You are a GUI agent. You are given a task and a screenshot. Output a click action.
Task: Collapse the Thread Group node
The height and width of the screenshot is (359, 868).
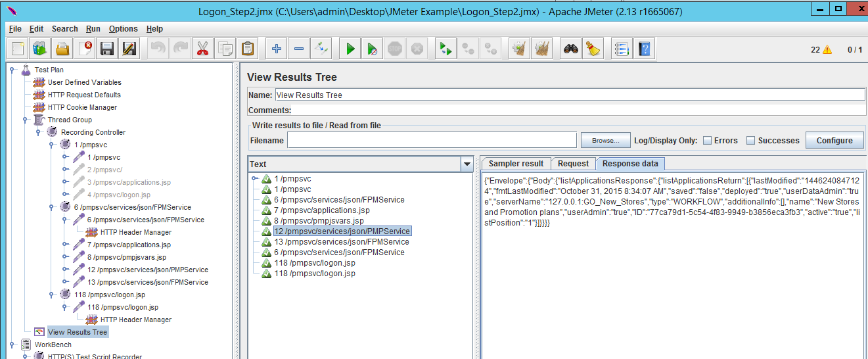pyautogui.click(x=26, y=120)
